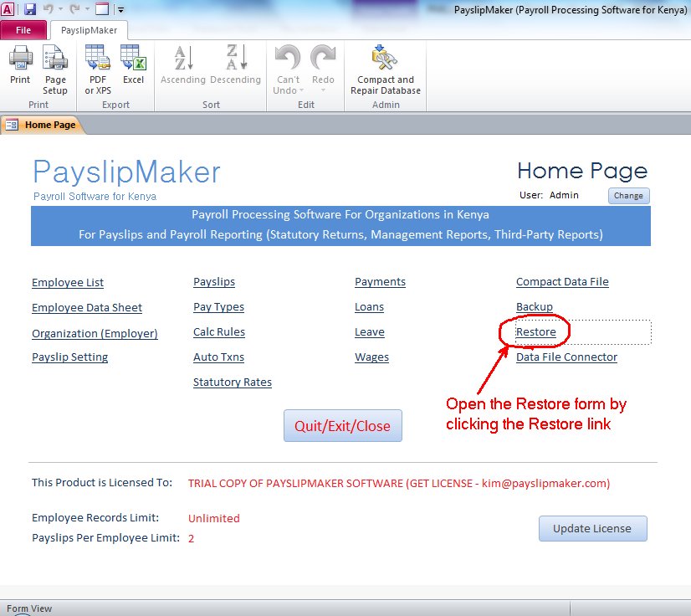Click the redo icon in quick access toolbar
691x616 pixels.
point(75,9)
